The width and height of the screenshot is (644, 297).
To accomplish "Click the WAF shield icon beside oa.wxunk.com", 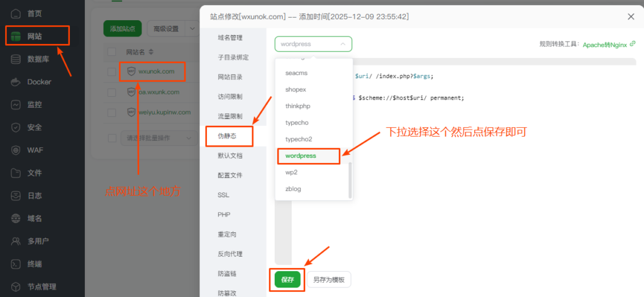I will pos(131,92).
